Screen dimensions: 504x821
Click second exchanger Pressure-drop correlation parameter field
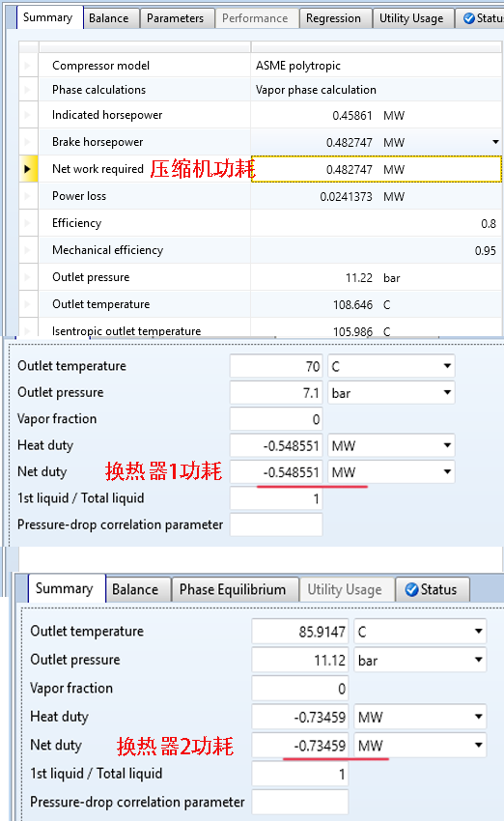(300, 802)
